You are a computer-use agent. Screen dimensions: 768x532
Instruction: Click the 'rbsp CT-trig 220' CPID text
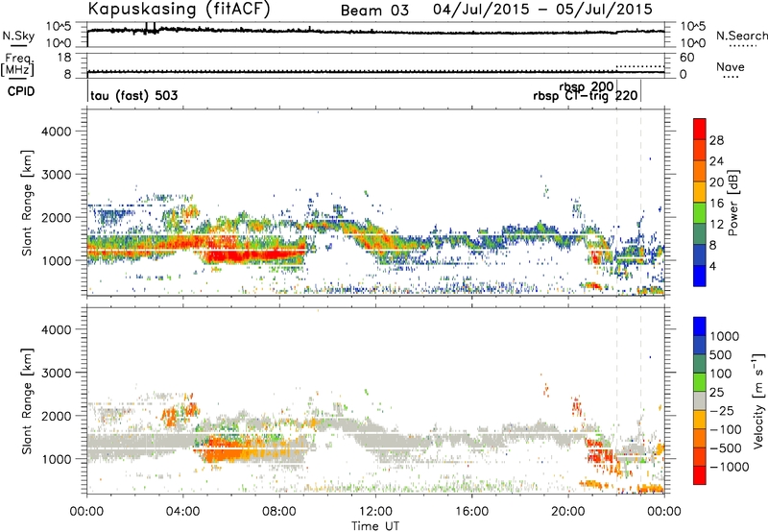pos(586,95)
